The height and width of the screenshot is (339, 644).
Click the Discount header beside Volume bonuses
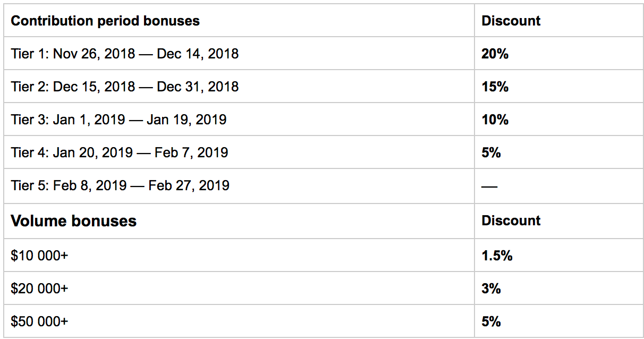tap(511, 221)
